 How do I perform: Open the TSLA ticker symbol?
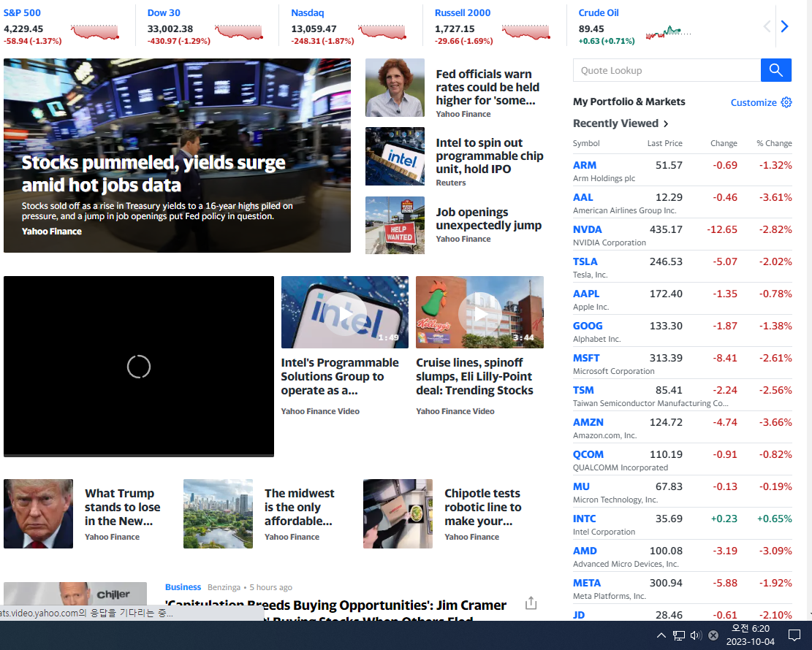point(585,261)
